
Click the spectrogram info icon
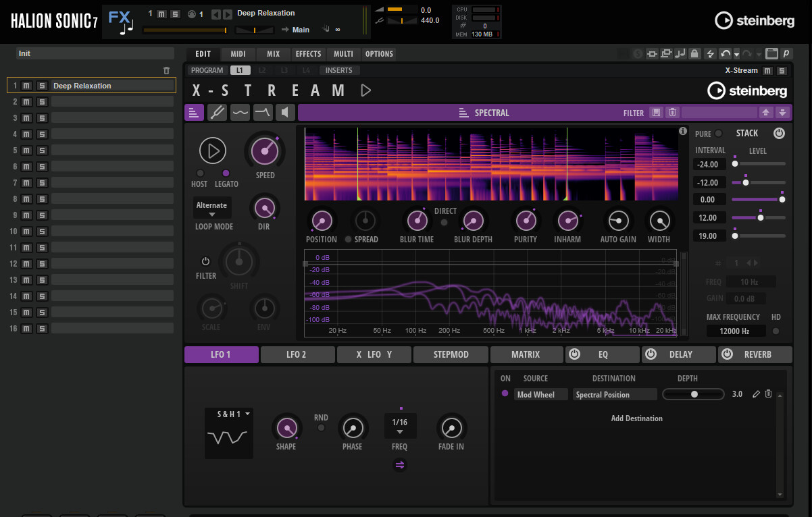[683, 131]
